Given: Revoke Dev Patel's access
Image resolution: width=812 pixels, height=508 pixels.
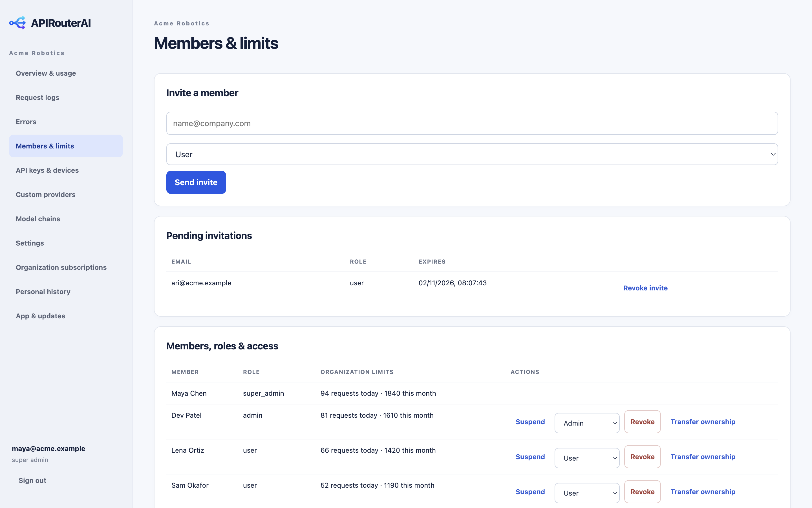Looking at the screenshot, I should [642, 422].
